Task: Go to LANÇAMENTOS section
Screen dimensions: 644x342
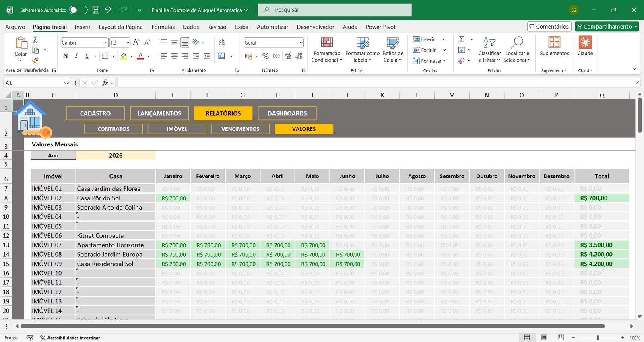Action: (159, 113)
